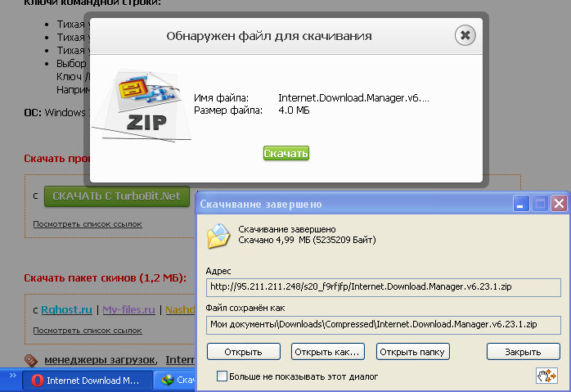Click the 'Файл сохранён как' path field
571x392 pixels.
(x=384, y=324)
